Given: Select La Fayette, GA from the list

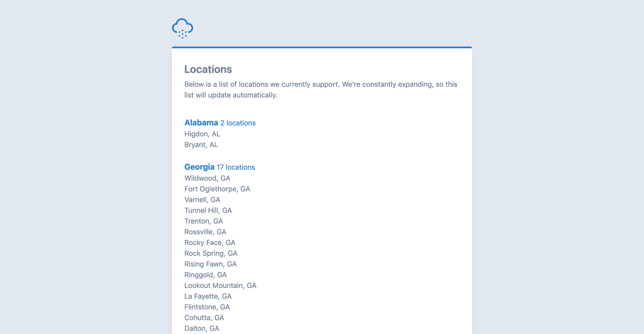Looking at the screenshot, I should [208, 296].
